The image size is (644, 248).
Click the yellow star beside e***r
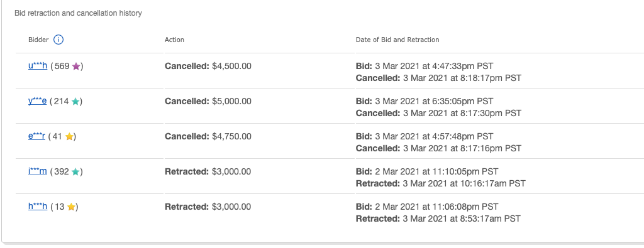(69, 137)
